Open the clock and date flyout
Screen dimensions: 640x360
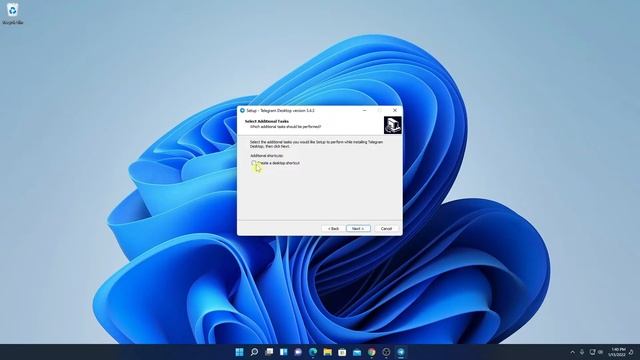click(x=617, y=352)
